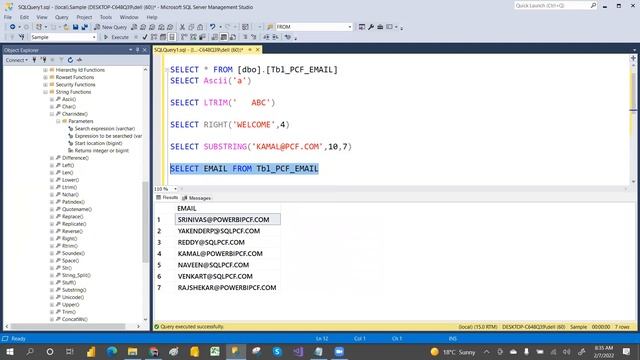Image resolution: width=640 pixels, height=360 pixels.
Task: Refresh the Object Explorer tree
Action: point(70,60)
